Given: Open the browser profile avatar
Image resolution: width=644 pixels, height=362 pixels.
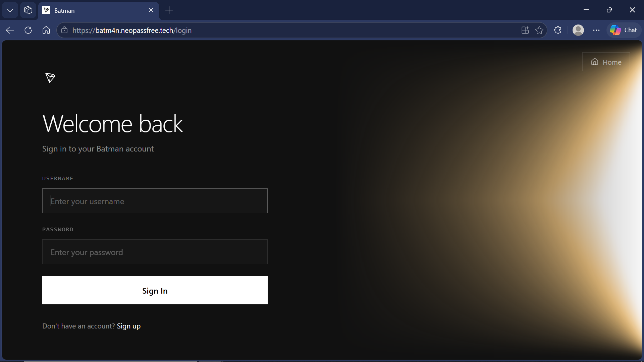Looking at the screenshot, I should (579, 30).
